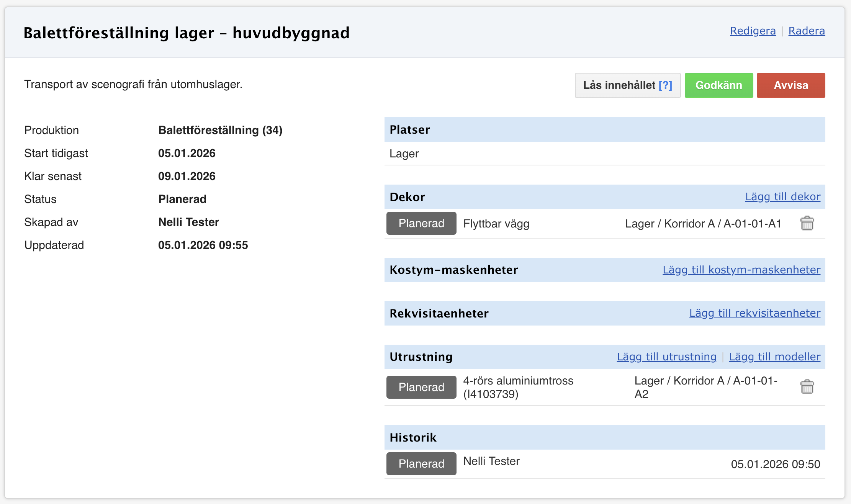Screen dimensions: 851x504
Task: Click the Balettföreställning (34) production value
Action: pos(220,130)
